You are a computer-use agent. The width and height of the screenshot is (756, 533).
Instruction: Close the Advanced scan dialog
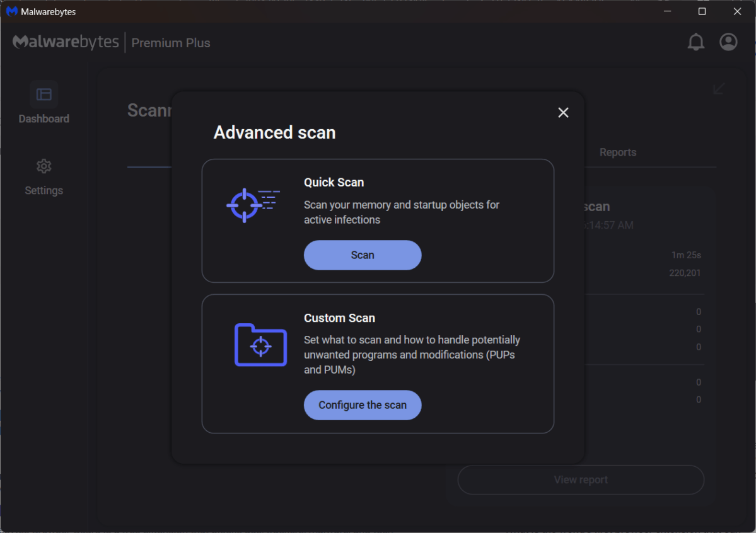pyautogui.click(x=563, y=113)
